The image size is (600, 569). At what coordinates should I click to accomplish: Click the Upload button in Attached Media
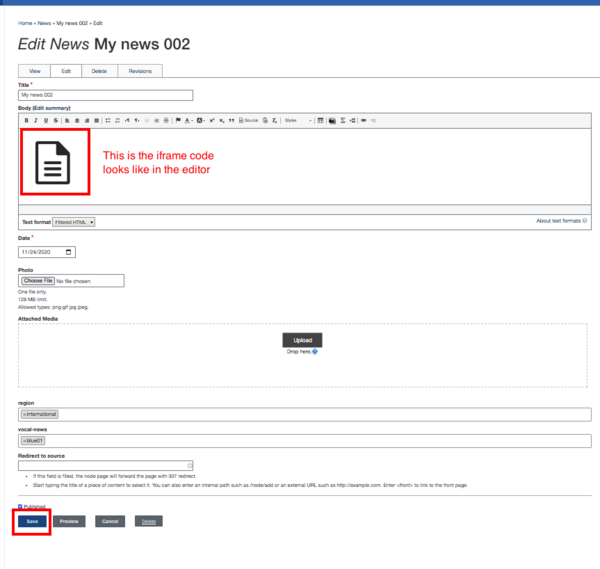[302, 340]
